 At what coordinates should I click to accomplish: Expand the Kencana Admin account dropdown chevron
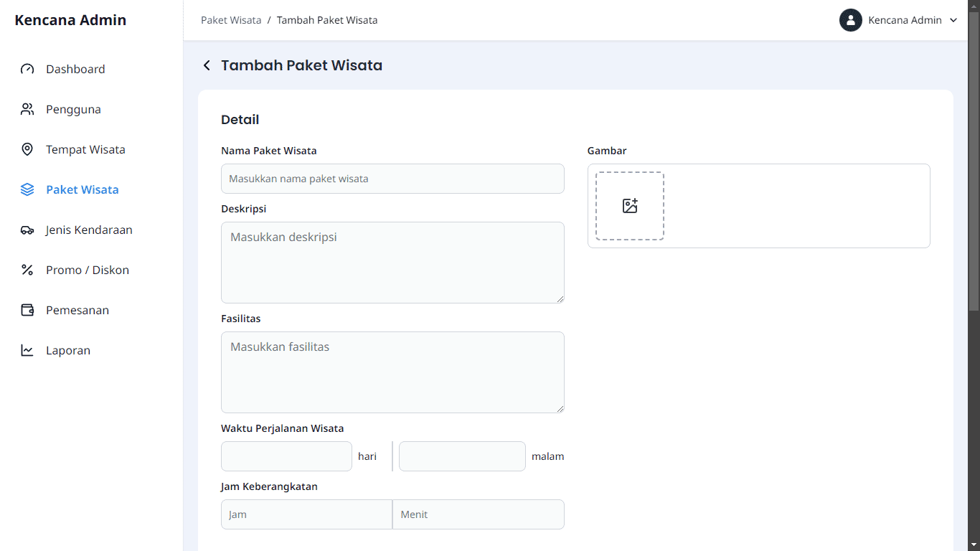pos(953,20)
